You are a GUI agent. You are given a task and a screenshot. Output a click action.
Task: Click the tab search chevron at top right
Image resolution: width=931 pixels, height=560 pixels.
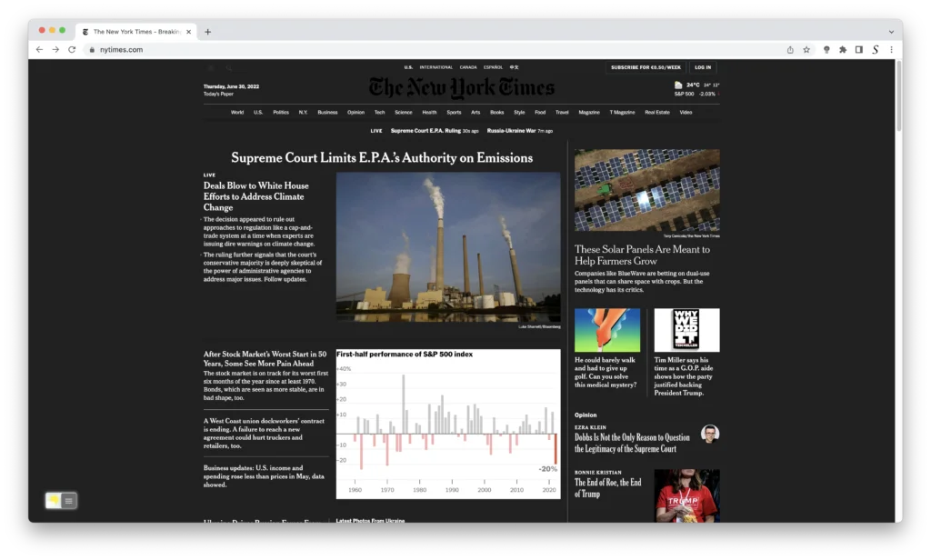(x=891, y=32)
